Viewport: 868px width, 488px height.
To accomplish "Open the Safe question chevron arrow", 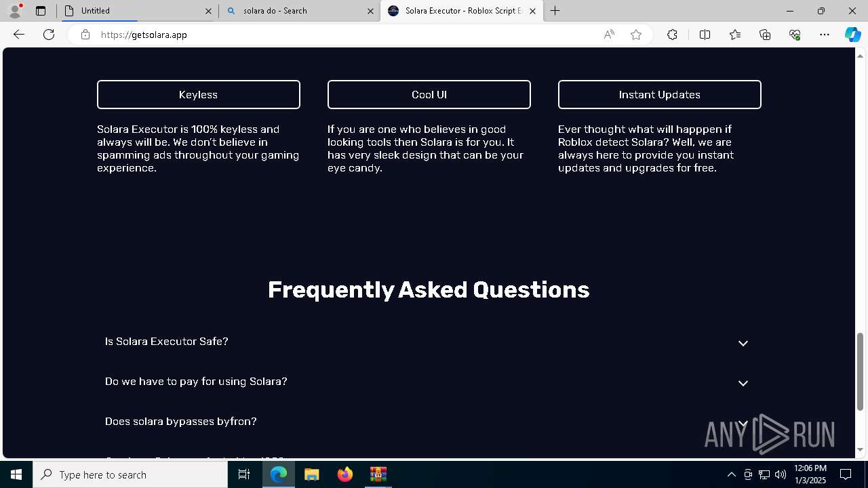I will coord(743,343).
